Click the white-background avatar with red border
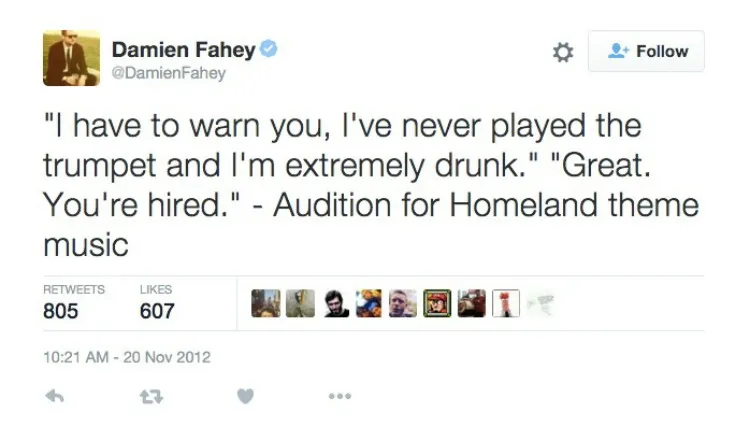The image size is (750, 426). coord(506,303)
